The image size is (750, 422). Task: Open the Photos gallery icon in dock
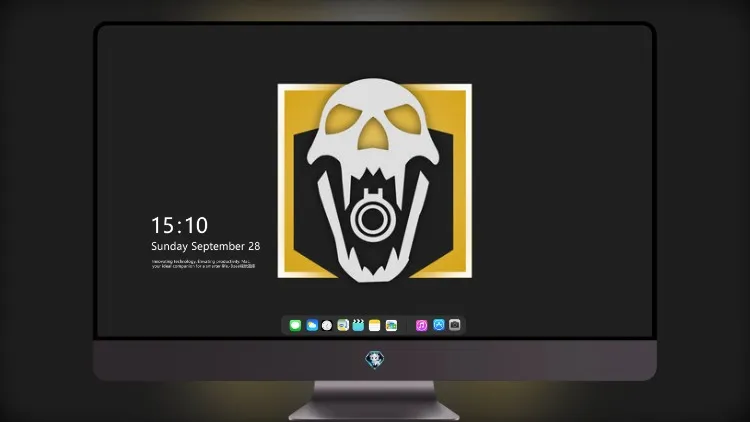point(391,325)
